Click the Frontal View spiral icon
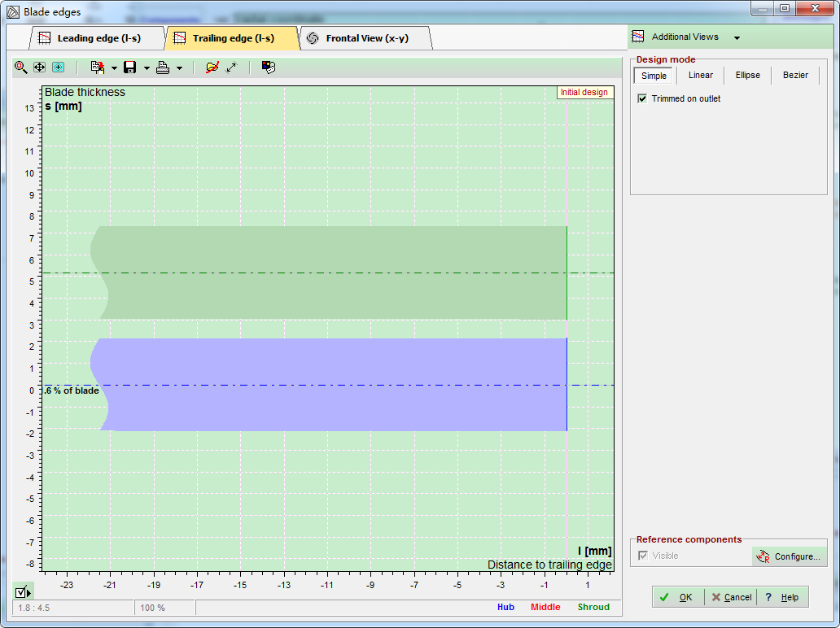The width and height of the screenshot is (840, 628). click(x=313, y=38)
